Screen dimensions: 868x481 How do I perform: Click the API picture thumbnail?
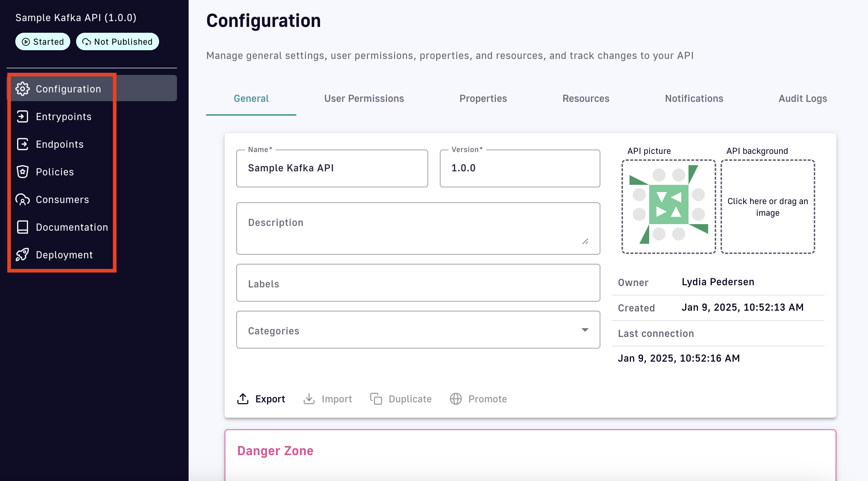[668, 207]
